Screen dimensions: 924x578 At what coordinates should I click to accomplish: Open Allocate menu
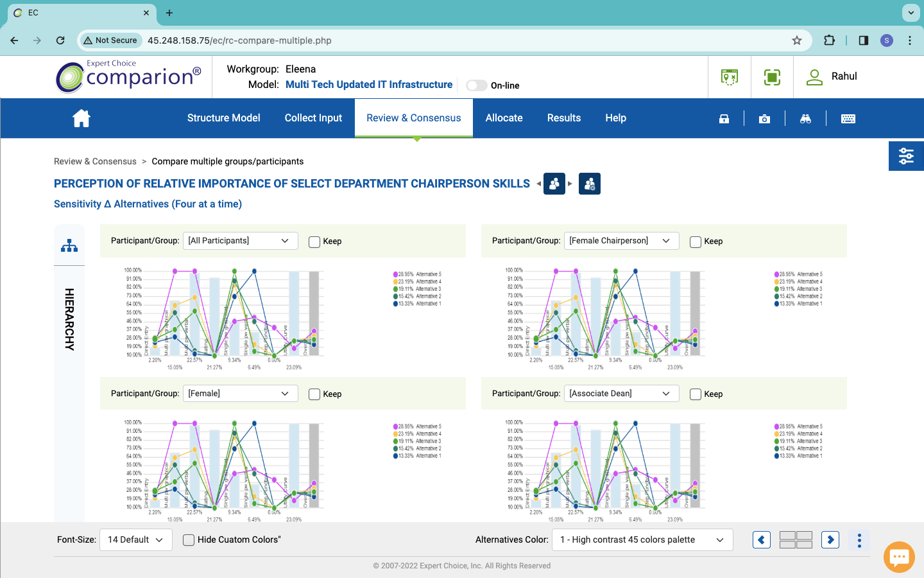tap(504, 118)
